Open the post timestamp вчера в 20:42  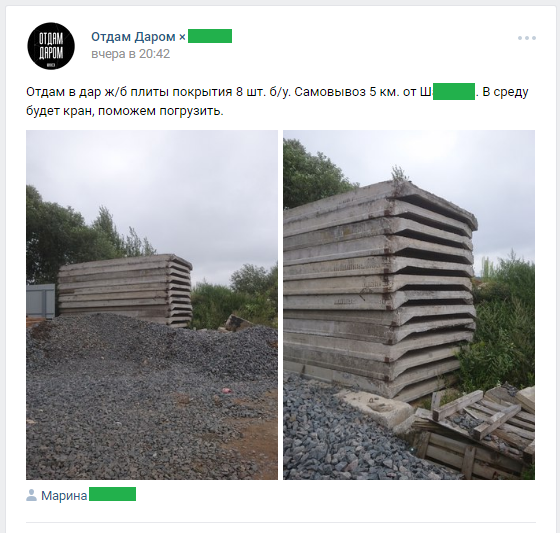[x=130, y=54]
